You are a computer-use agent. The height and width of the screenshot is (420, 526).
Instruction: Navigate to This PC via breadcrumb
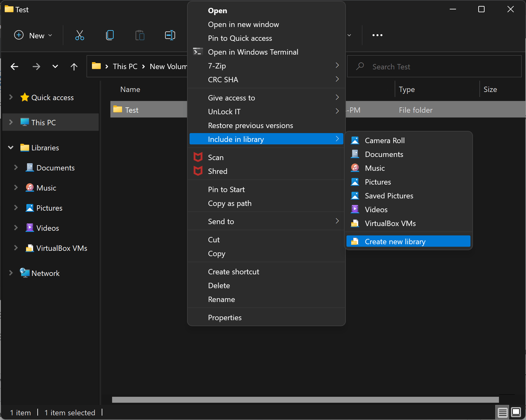pos(125,66)
